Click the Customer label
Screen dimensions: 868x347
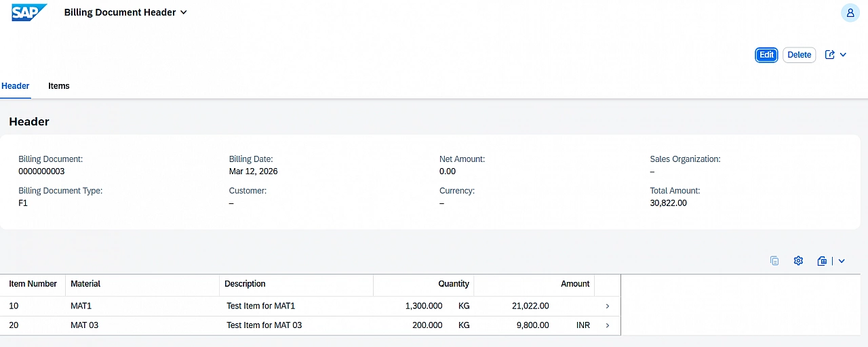point(248,191)
